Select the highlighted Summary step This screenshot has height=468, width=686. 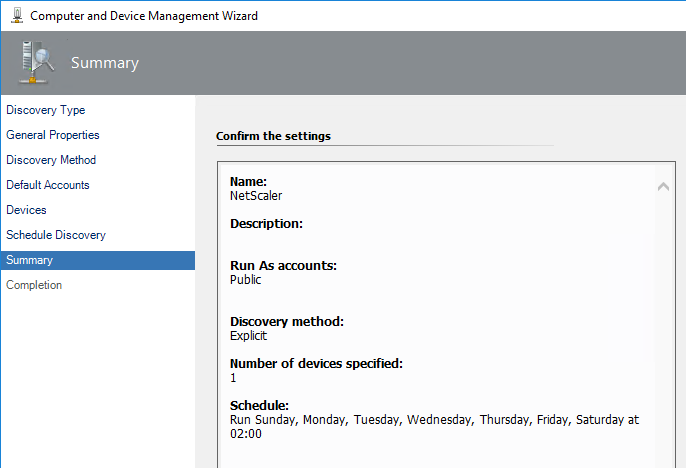coord(98,260)
